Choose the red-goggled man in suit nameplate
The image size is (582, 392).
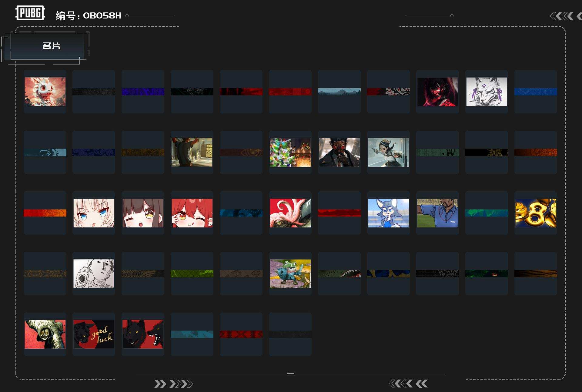(339, 152)
